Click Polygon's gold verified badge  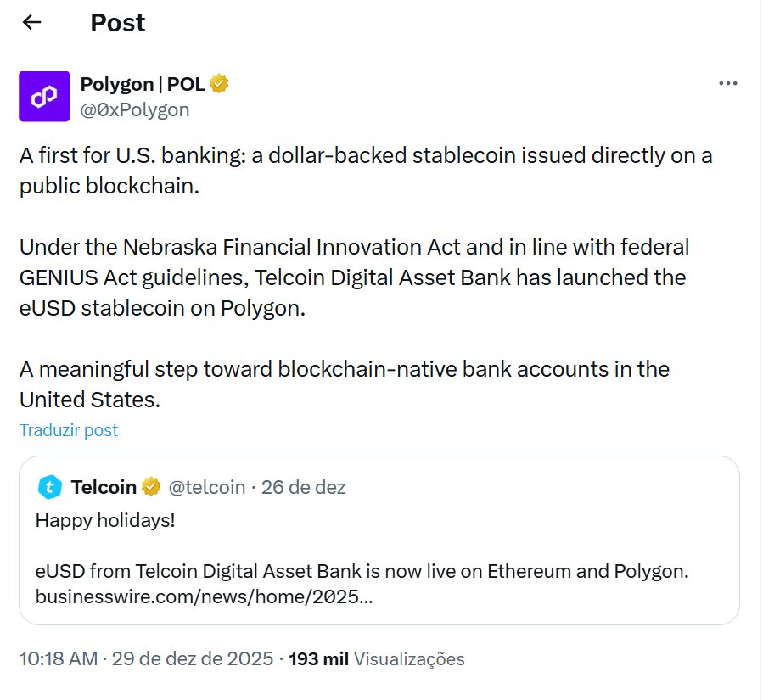point(219,84)
